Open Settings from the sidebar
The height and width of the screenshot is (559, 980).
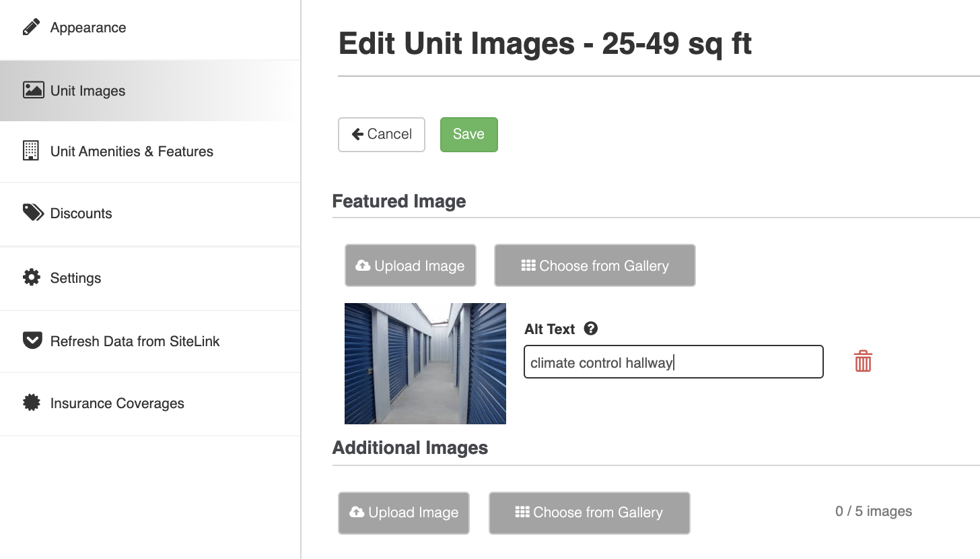click(150, 278)
